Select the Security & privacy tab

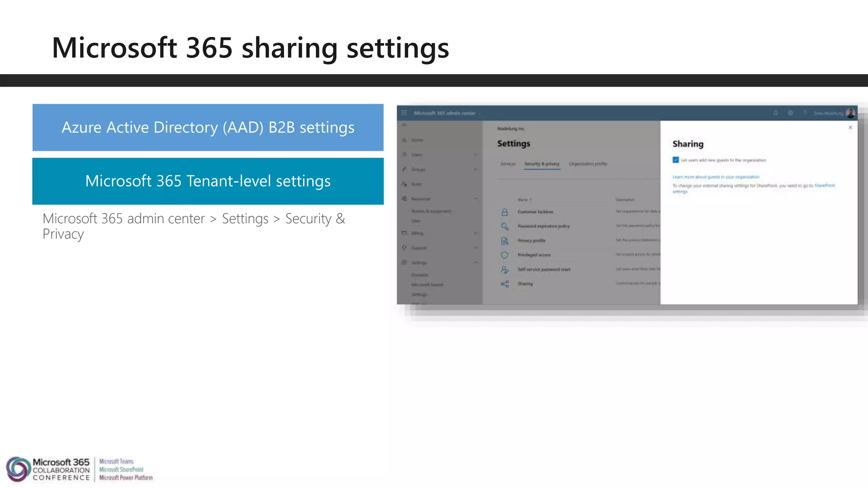click(542, 164)
